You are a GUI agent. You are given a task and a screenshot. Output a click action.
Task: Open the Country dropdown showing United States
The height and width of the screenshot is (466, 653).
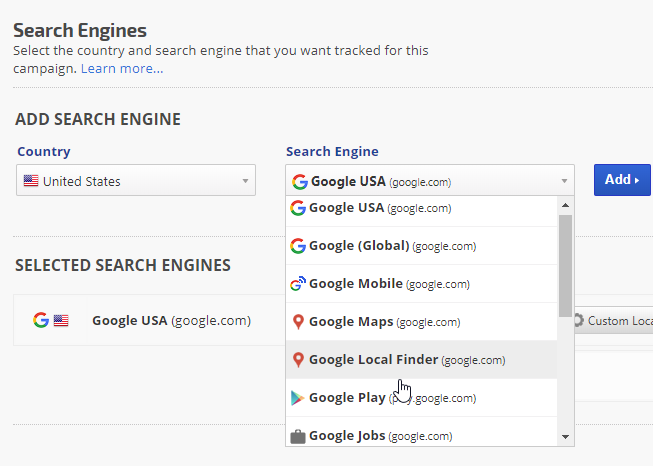(136, 181)
